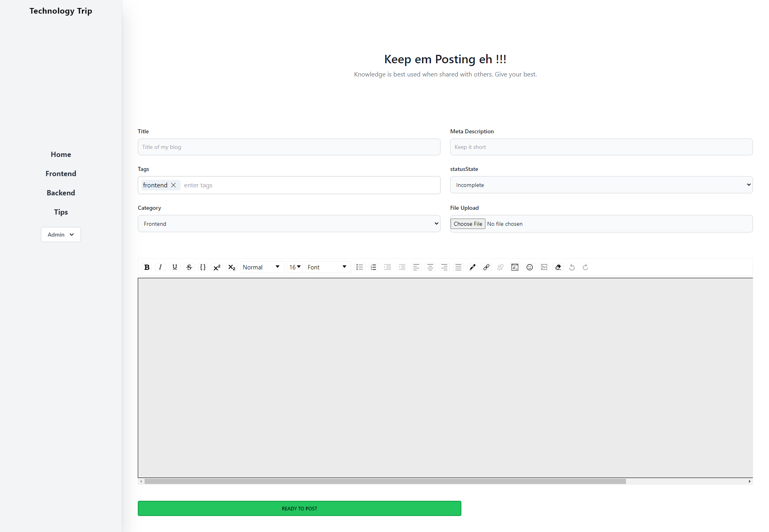Click Choose File to upload a file
Screen dimensions: 769x532
[x=467, y=223]
